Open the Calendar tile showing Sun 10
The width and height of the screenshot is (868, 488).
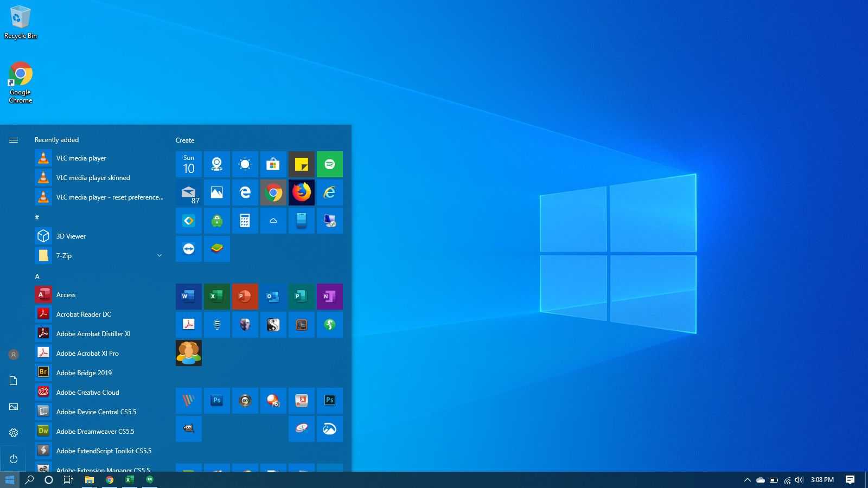point(189,164)
